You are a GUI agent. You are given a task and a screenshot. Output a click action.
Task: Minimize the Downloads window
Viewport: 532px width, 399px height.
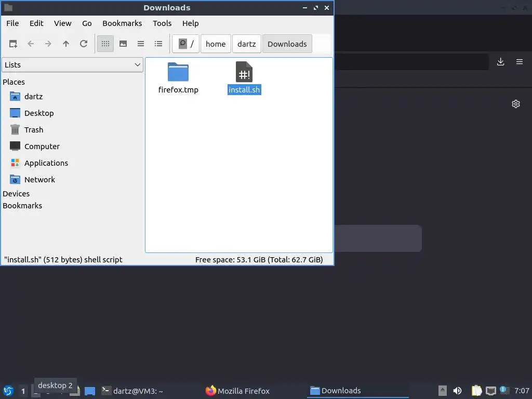pos(305,7)
